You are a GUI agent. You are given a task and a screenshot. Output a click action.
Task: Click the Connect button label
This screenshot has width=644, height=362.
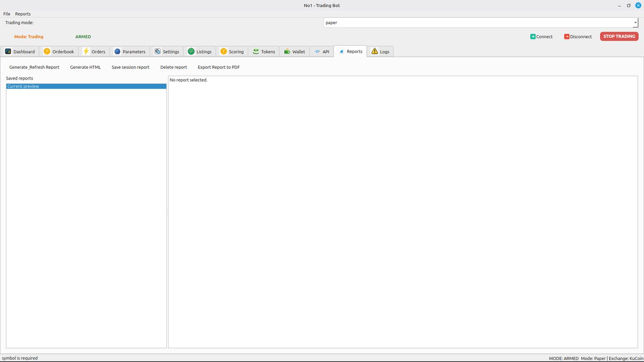[x=545, y=37]
